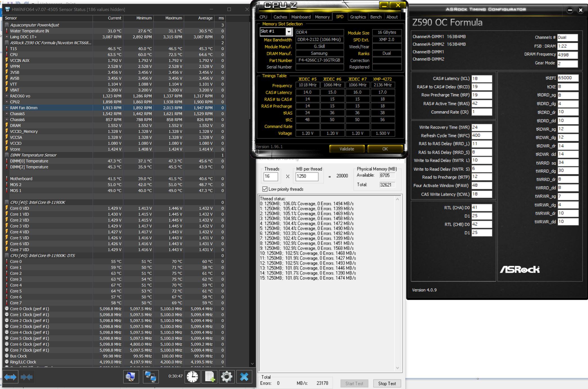Click MB per thread input field
This screenshot has width=588, height=389.
coord(307,176)
